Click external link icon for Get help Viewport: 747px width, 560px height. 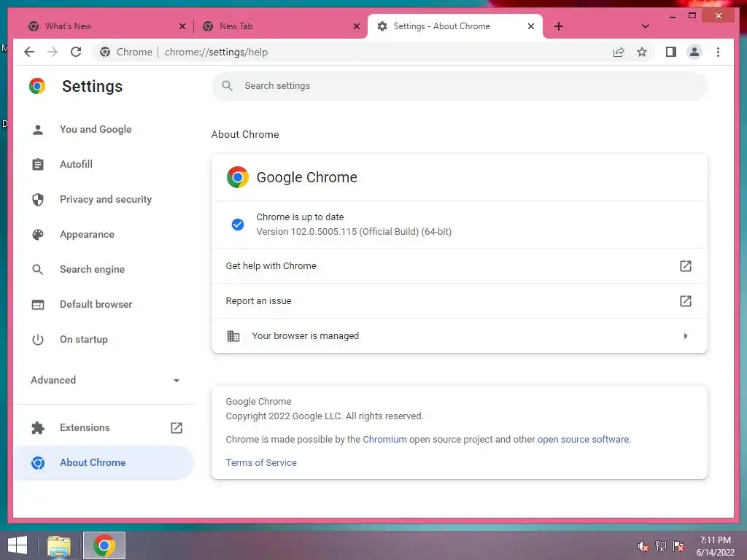tap(685, 265)
